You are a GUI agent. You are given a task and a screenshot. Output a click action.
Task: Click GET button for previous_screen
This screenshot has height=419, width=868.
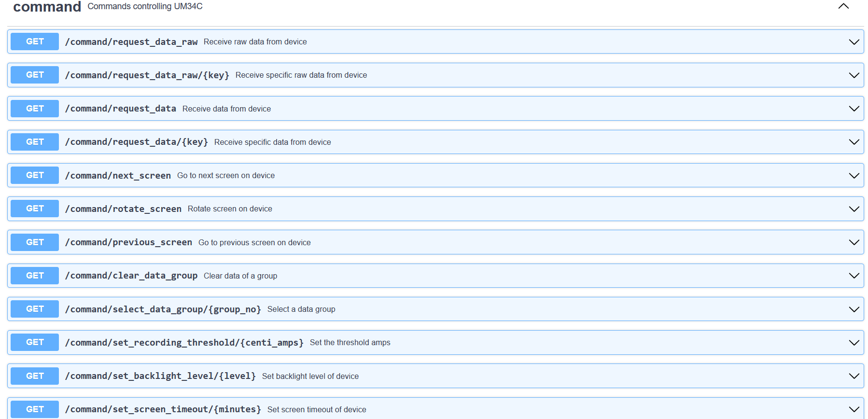35,242
